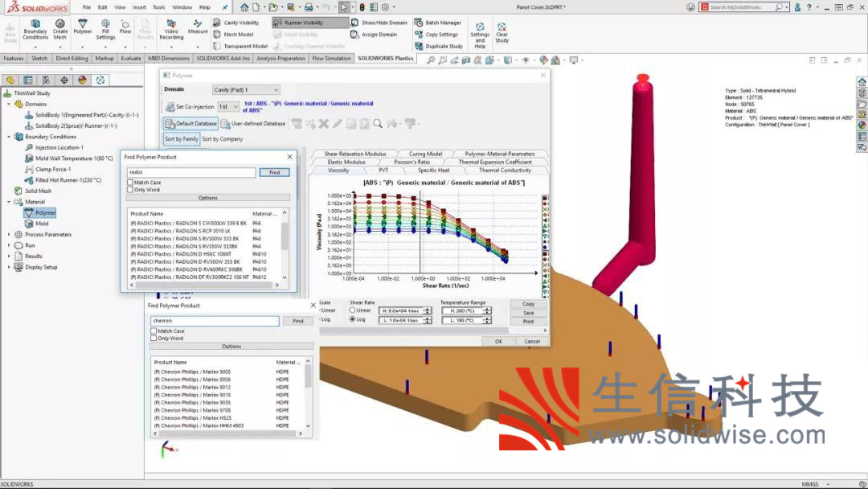Click the magnifier search icon in Polymer toolbar
This screenshot has width=868, height=489.
click(x=378, y=124)
